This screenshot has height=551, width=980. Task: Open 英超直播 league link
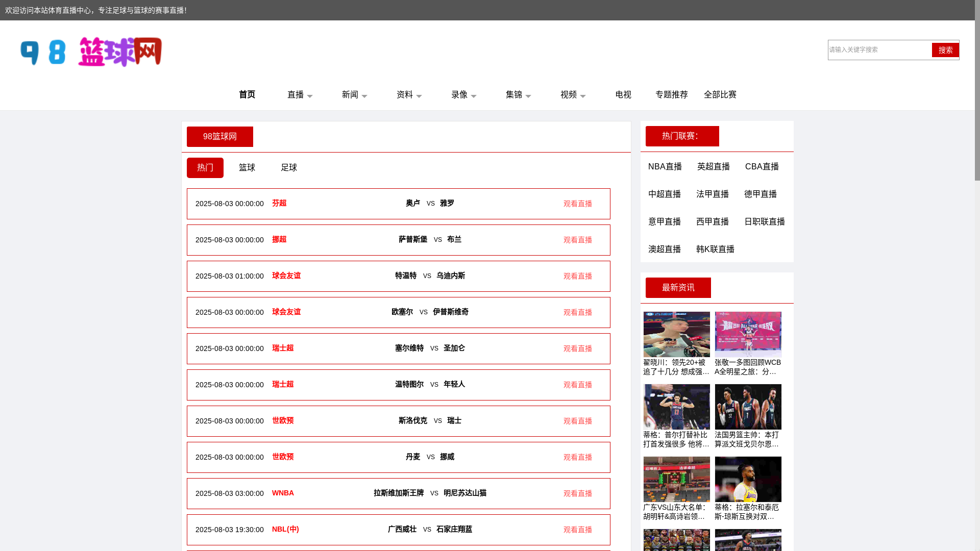[x=714, y=167]
